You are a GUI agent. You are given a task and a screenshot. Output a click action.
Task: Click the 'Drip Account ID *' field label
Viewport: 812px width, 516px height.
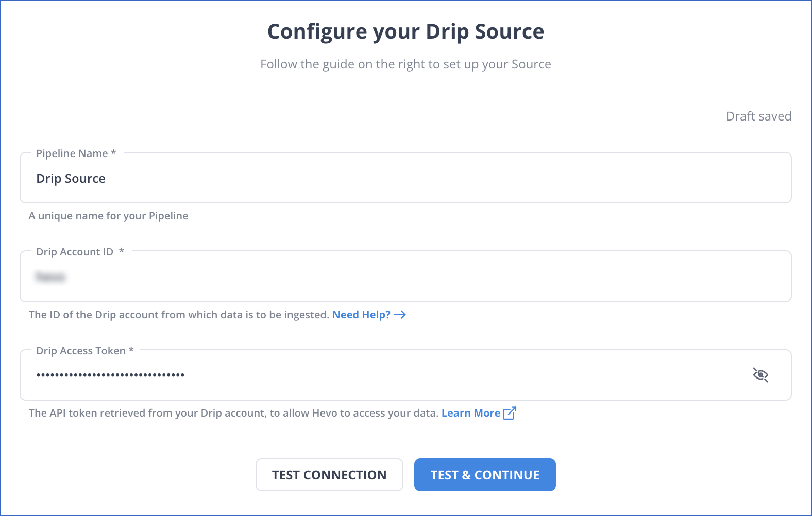[80, 252]
